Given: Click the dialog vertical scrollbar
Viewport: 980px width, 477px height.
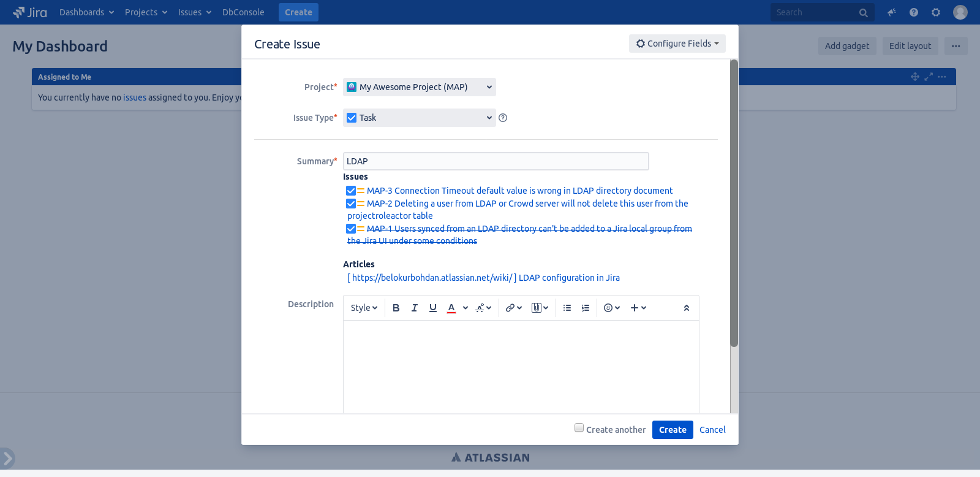Looking at the screenshot, I should (734, 203).
